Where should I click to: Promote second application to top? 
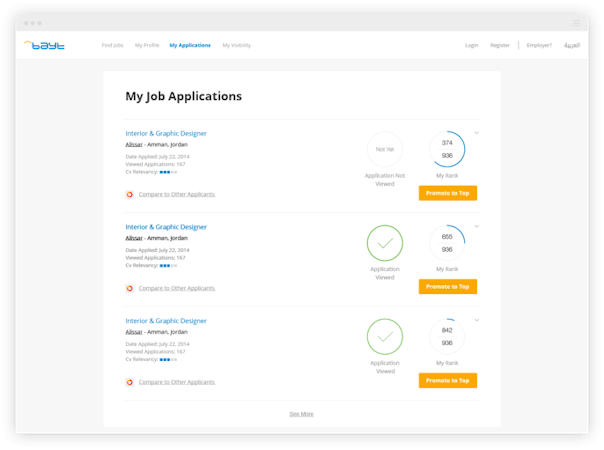pyautogui.click(x=448, y=287)
